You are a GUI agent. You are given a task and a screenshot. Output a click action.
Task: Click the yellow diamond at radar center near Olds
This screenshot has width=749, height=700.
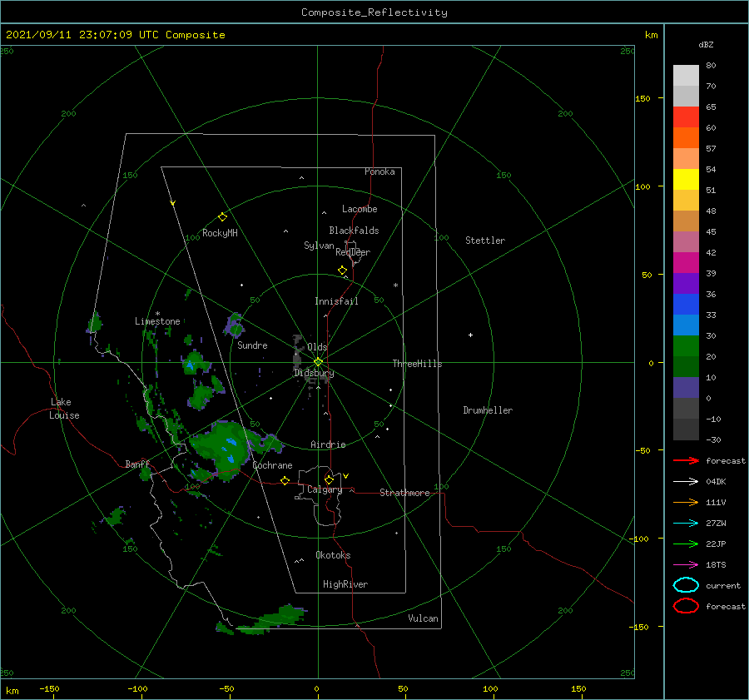click(318, 362)
